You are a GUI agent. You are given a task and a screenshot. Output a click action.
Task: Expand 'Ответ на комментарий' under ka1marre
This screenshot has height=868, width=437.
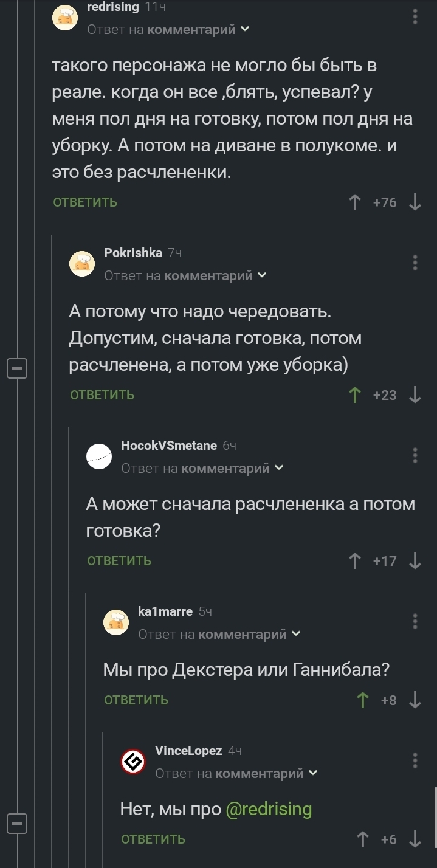click(219, 634)
